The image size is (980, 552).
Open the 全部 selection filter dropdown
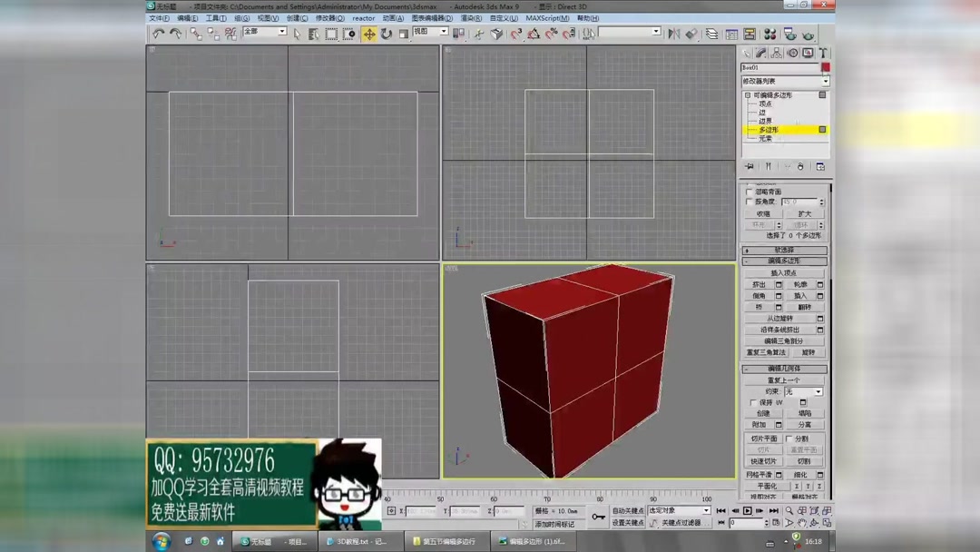263,33
